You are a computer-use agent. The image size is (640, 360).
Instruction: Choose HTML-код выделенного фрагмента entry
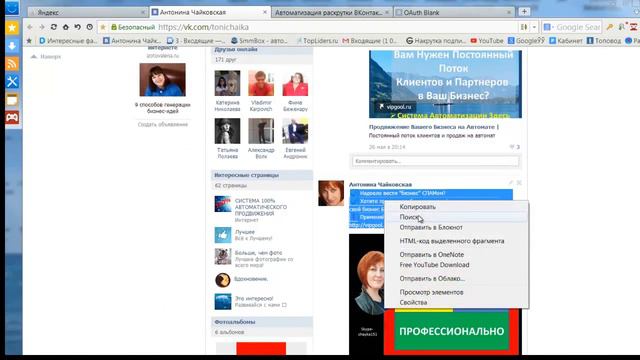click(x=456, y=241)
